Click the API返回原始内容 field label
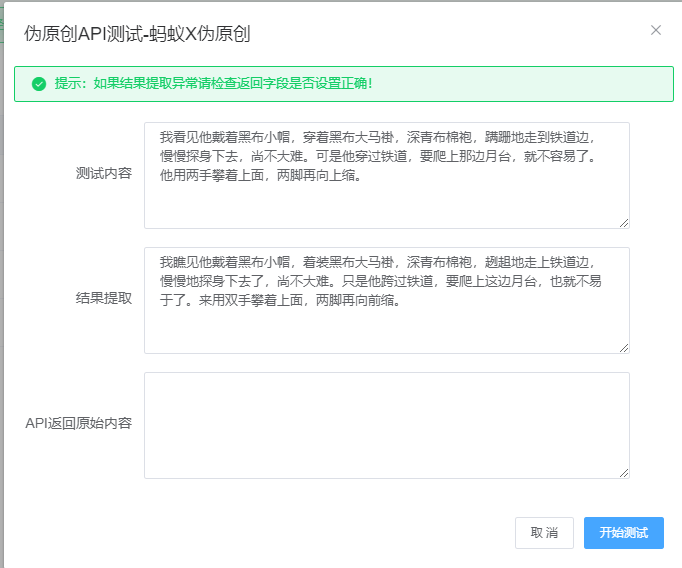 78,423
